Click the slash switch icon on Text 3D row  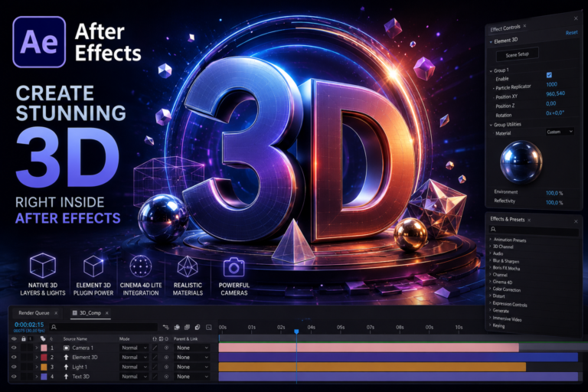[x=155, y=376]
